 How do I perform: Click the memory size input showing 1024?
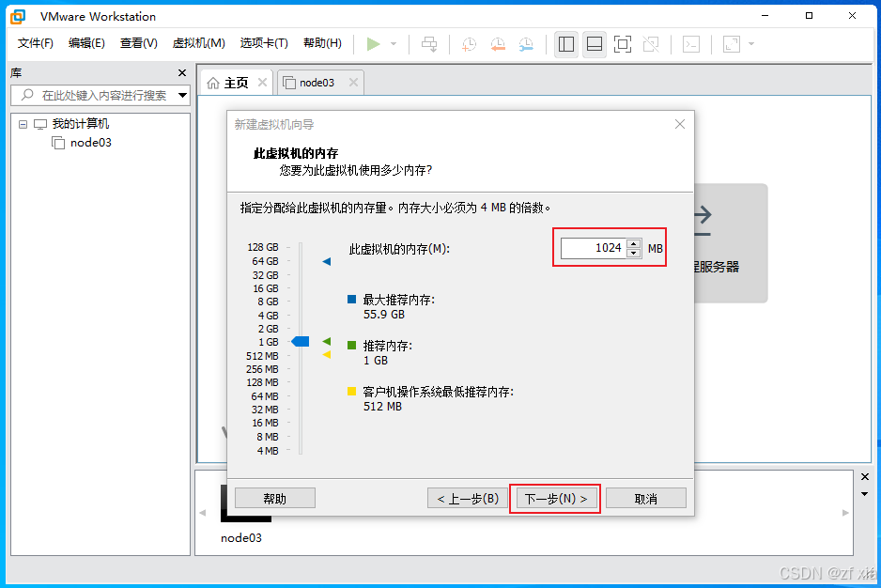point(594,248)
